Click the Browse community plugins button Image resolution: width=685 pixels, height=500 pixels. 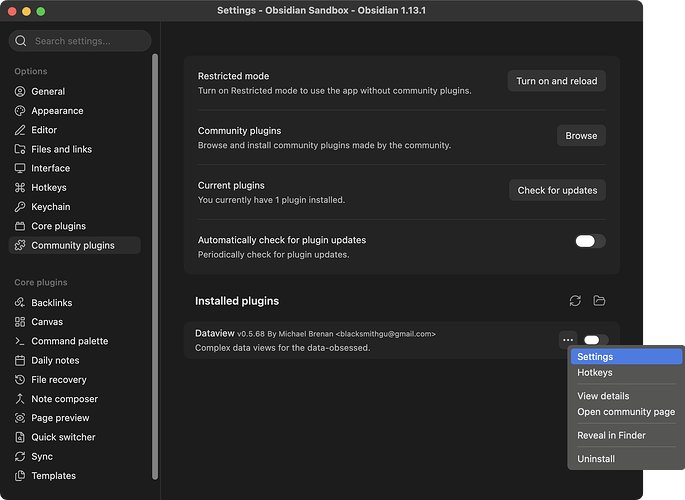581,135
